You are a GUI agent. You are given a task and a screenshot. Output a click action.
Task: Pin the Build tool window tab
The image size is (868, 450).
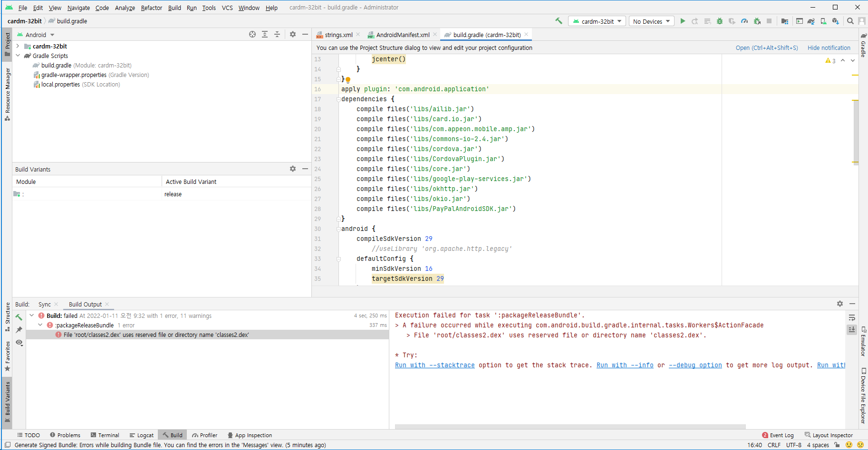coord(19,329)
